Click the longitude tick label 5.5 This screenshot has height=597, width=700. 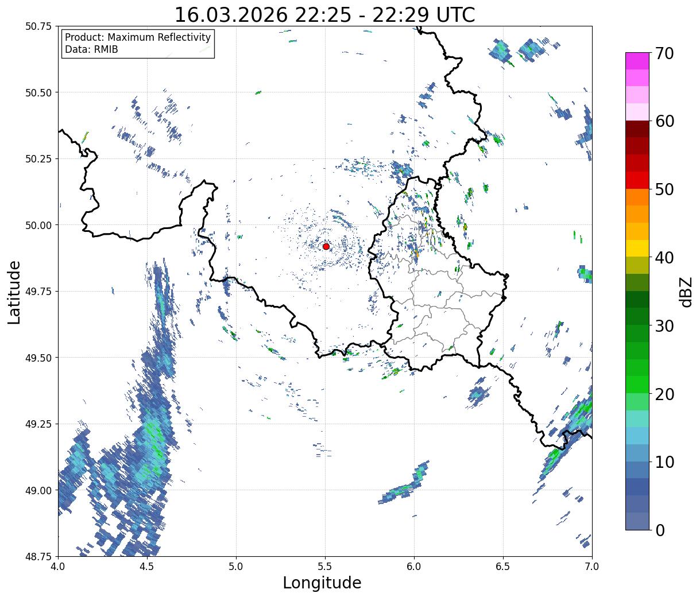coord(325,567)
